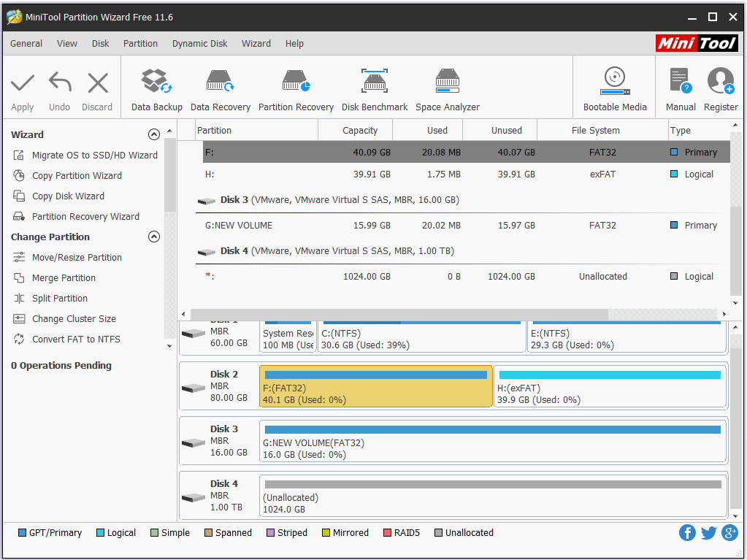This screenshot has height=560, width=747.
Task: Open the View menu
Action: [67, 44]
